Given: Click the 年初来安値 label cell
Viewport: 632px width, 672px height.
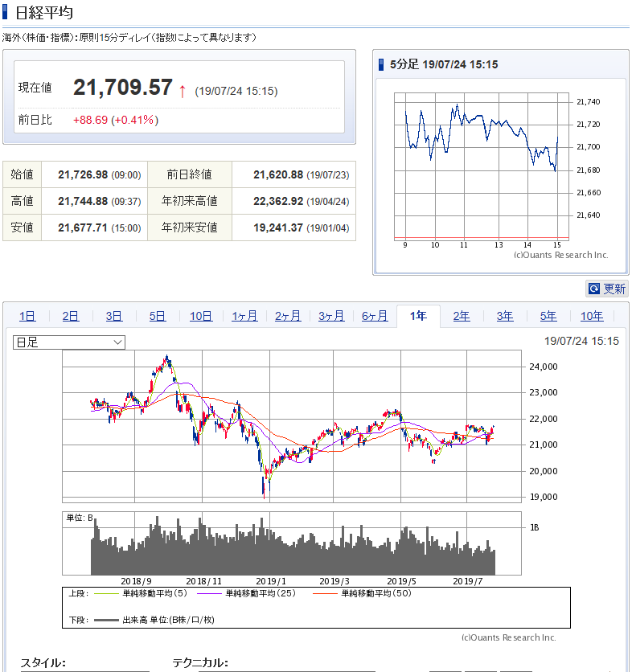Looking at the screenshot, I should click(190, 227).
